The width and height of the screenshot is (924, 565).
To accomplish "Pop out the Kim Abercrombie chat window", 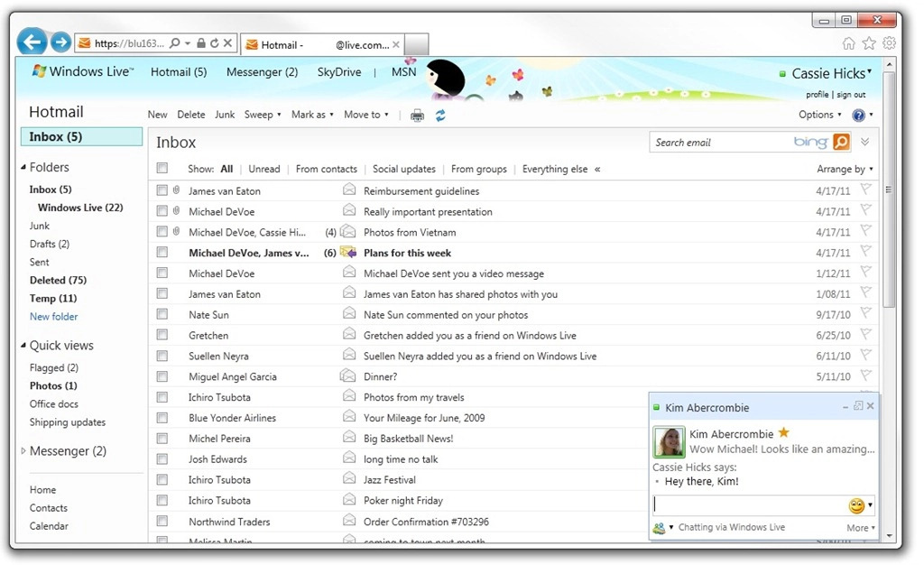I will 858,407.
